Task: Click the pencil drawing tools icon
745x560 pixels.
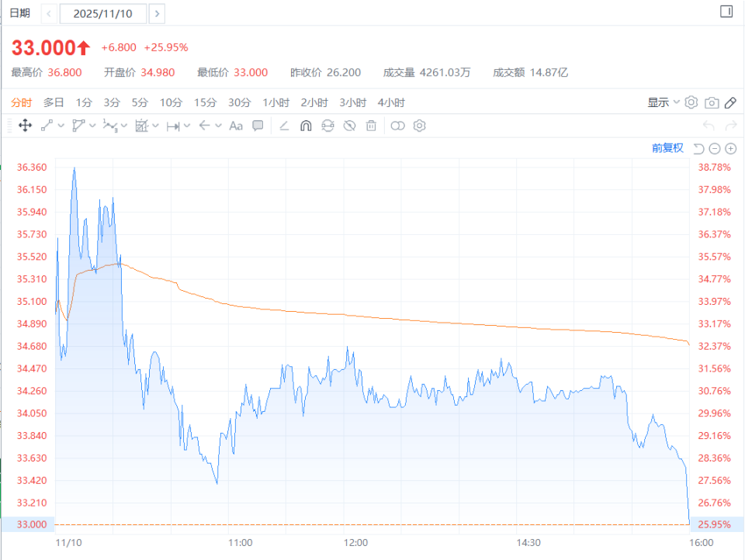Action: click(x=729, y=102)
